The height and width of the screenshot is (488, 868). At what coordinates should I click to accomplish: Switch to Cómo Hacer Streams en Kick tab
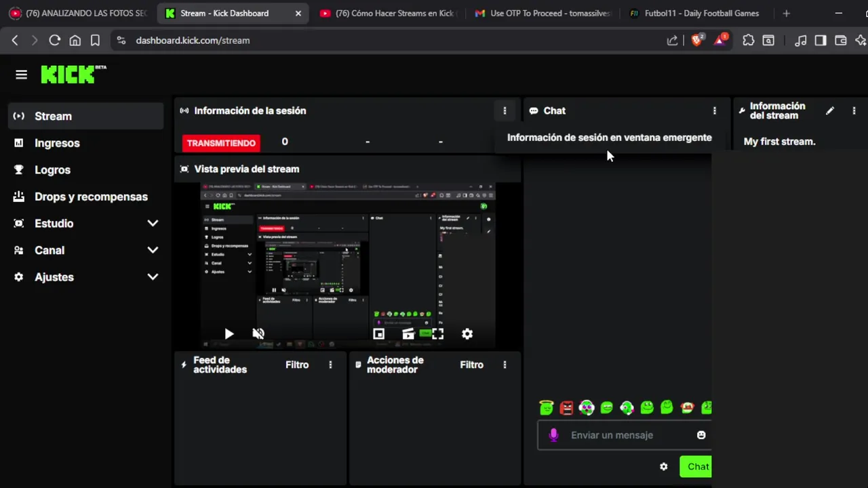click(389, 13)
